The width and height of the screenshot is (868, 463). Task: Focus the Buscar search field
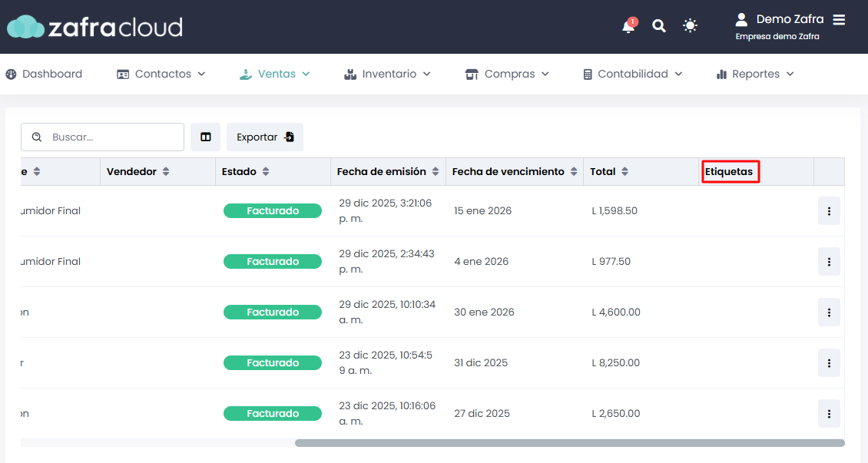tap(102, 137)
